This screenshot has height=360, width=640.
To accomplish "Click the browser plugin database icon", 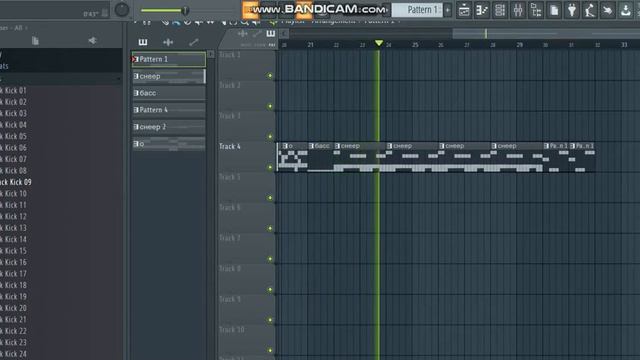I will coord(92,40).
